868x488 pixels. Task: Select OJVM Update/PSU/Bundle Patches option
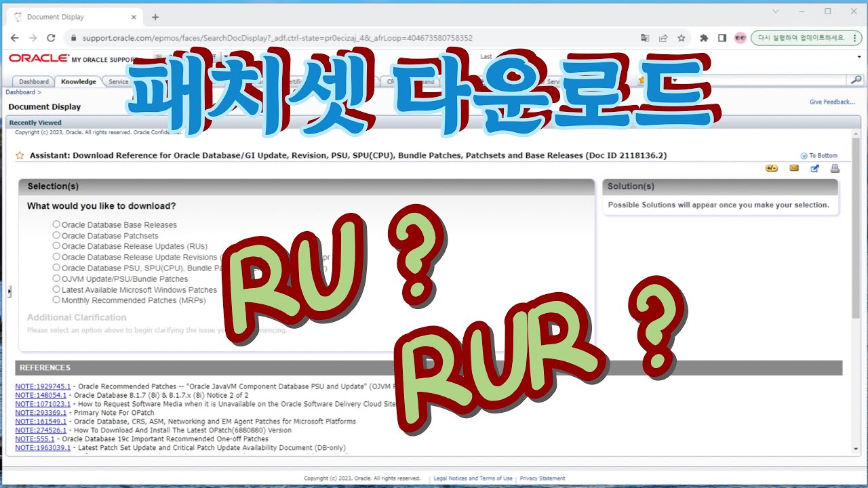click(x=56, y=279)
